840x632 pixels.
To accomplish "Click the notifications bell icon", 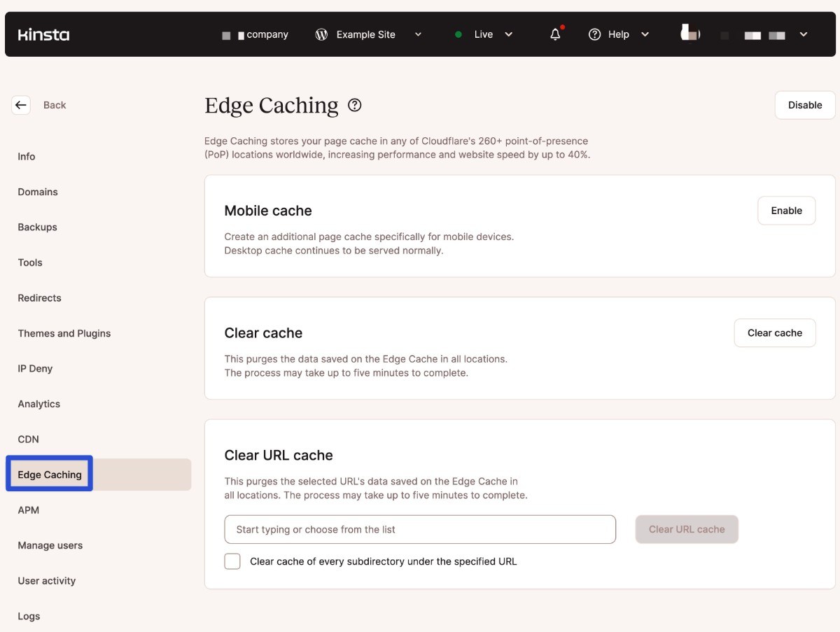I will (555, 34).
